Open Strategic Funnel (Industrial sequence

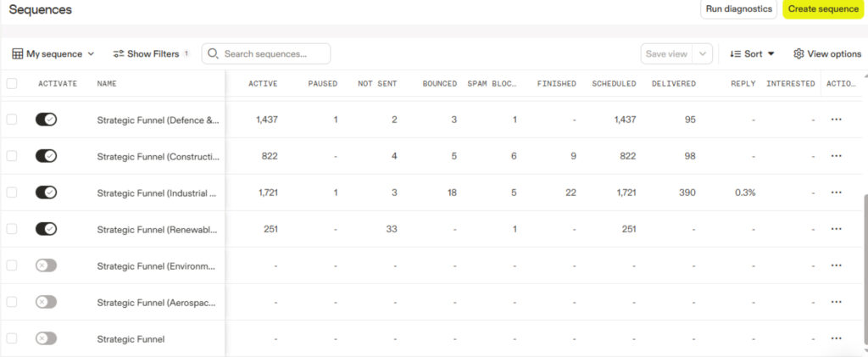tap(157, 192)
